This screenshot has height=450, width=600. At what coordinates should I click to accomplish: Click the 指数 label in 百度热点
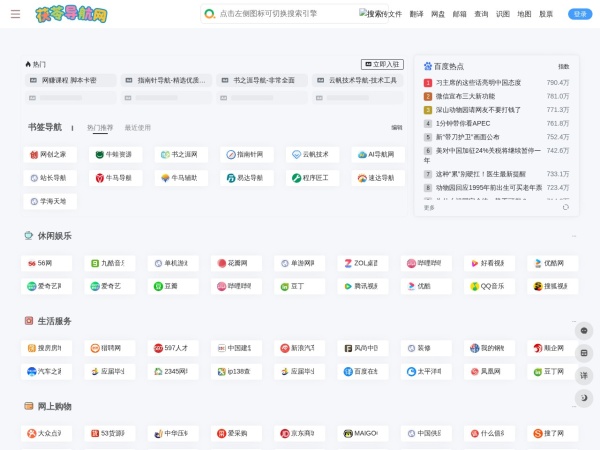563,67
